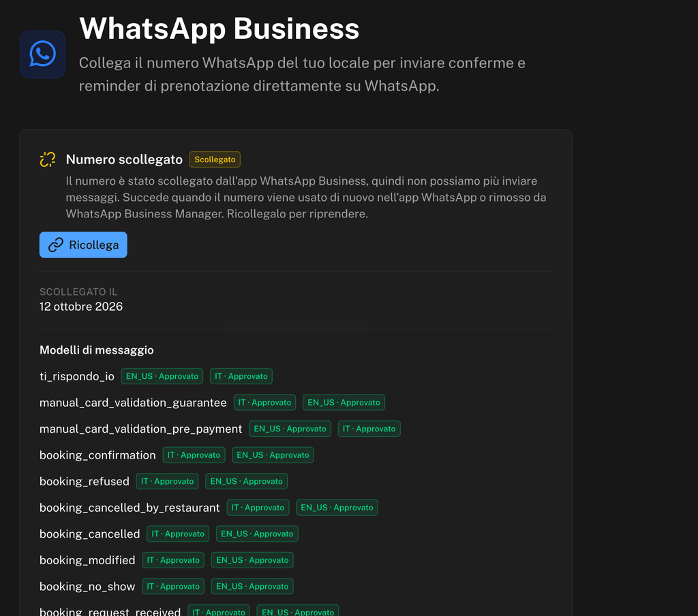Click IT Approvato badge for booking_confirmation

(194, 455)
